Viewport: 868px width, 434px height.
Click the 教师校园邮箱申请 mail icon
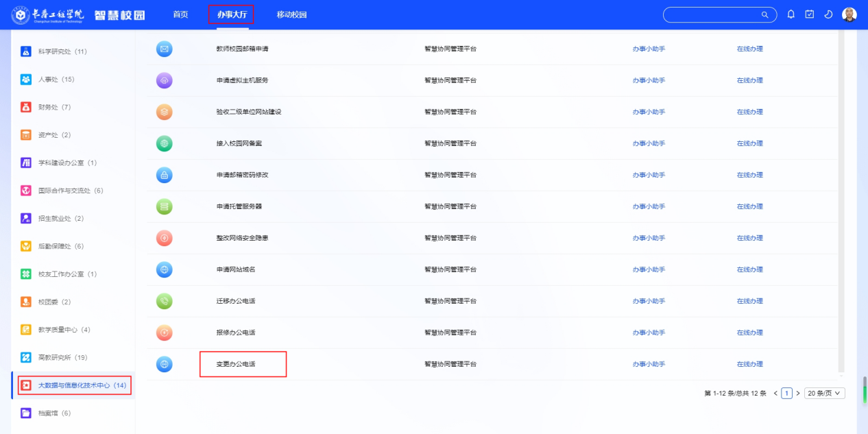coord(164,49)
